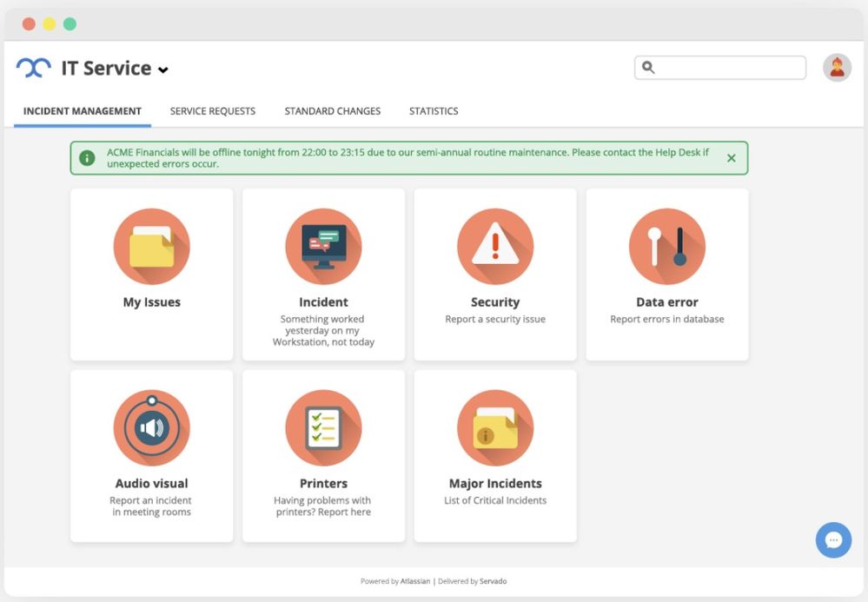Click the yellow window minimize button
This screenshot has width=868, height=602.
pos(50,23)
